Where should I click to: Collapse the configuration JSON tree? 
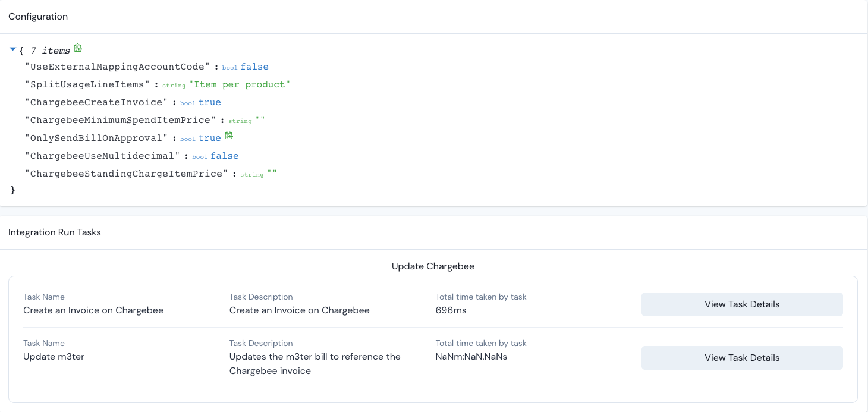(x=13, y=49)
